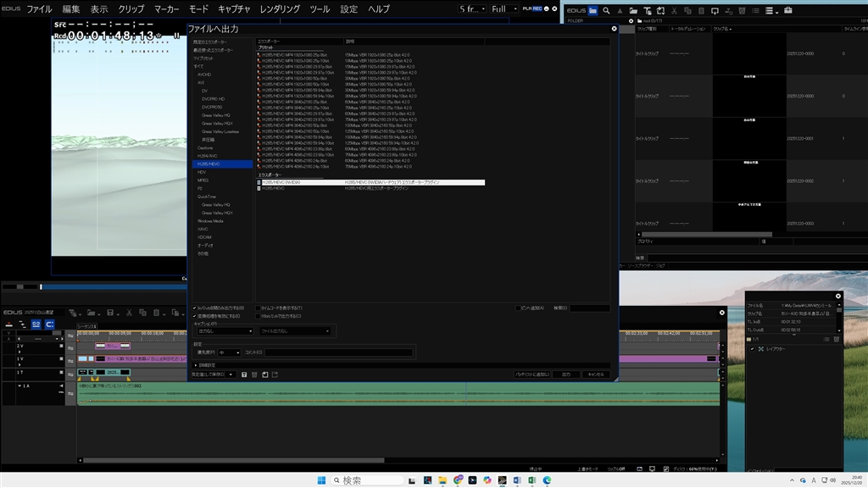Open the キャプチャ menu

pyautogui.click(x=233, y=8)
